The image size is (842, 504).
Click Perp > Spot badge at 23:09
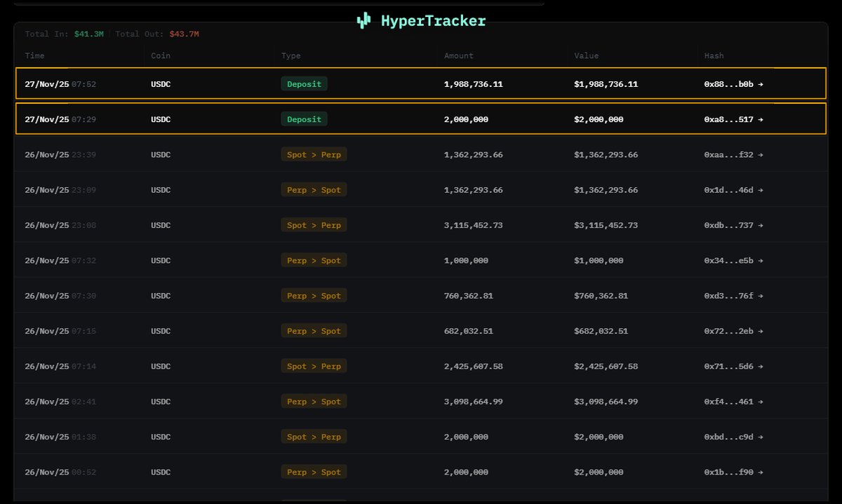pyautogui.click(x=314, y=190)
